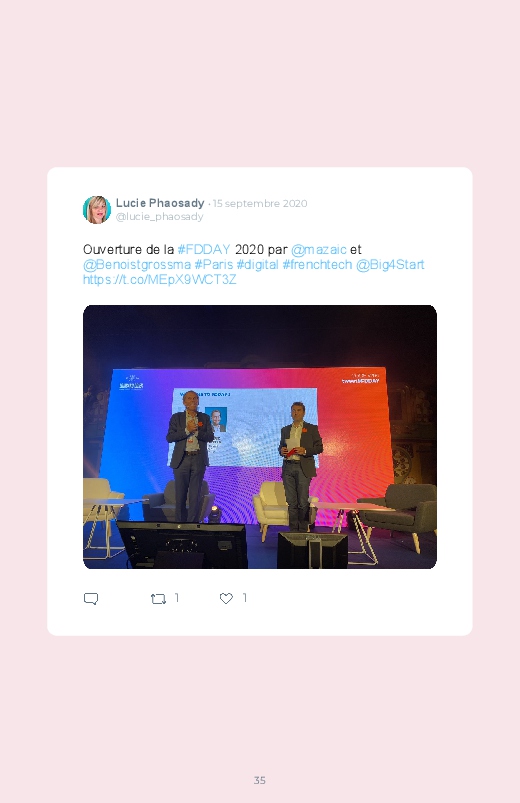The width and height of the screenshot is (520, 803).
Task: Open the stage photo attached to tweet
Action: (260, 437)
